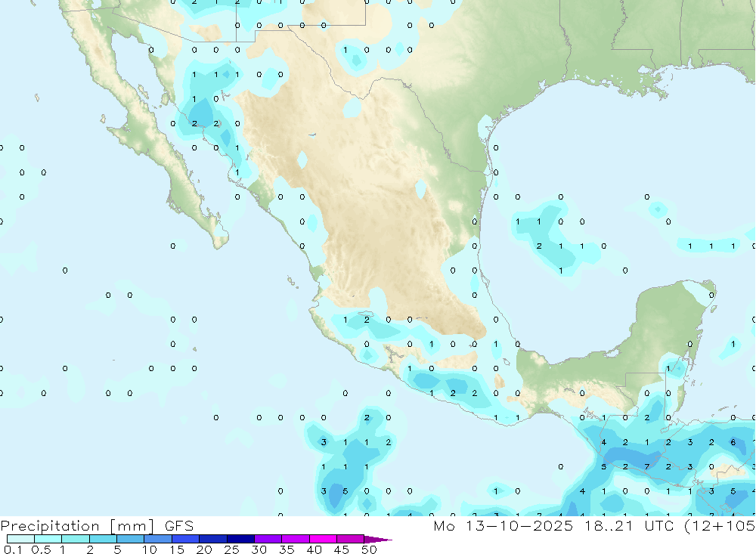The width and height of the screenshot is (756, 554).
Task: Click legend scale label '0.1'
Action: 13,549
